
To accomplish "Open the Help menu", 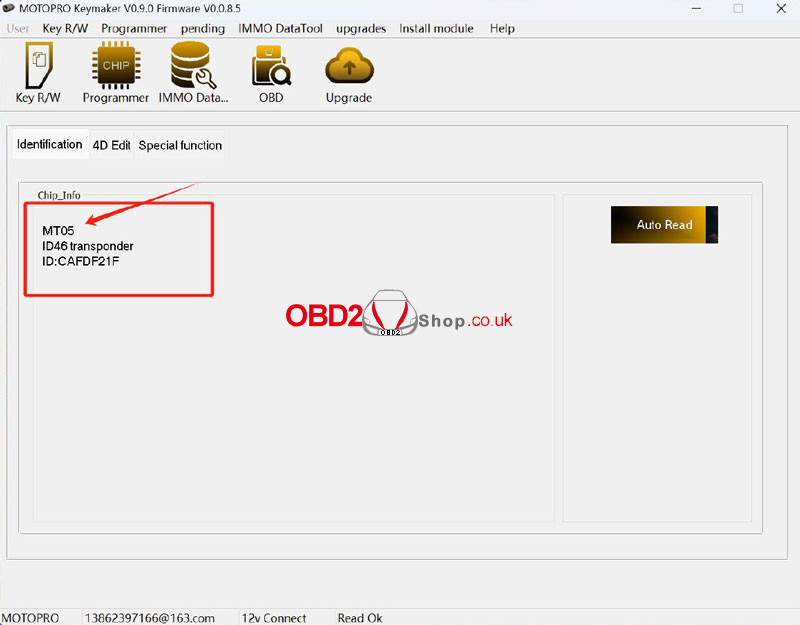I will click(502, 29).
